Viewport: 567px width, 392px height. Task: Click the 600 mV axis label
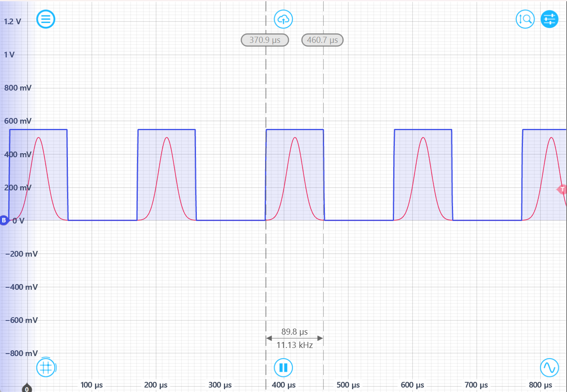[18, 121]
